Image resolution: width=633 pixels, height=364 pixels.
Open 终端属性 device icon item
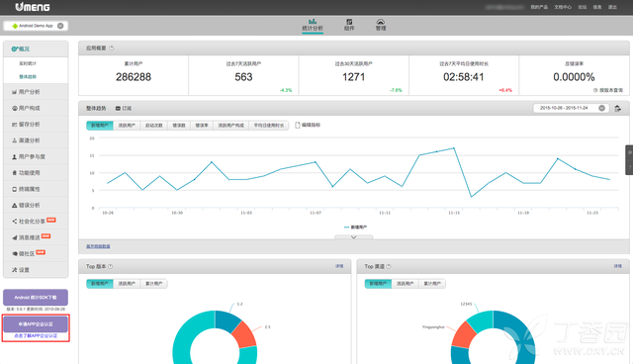(36, 189)
